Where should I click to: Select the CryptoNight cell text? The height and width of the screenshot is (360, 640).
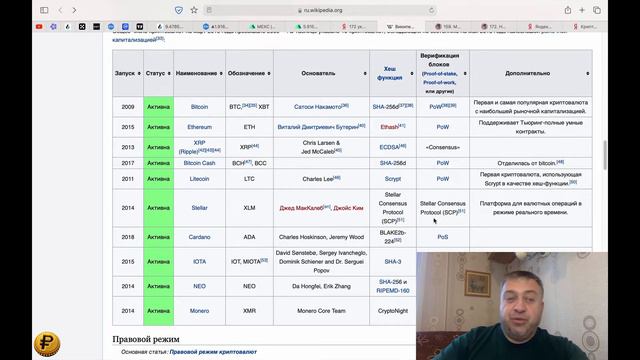pos(393,311)
